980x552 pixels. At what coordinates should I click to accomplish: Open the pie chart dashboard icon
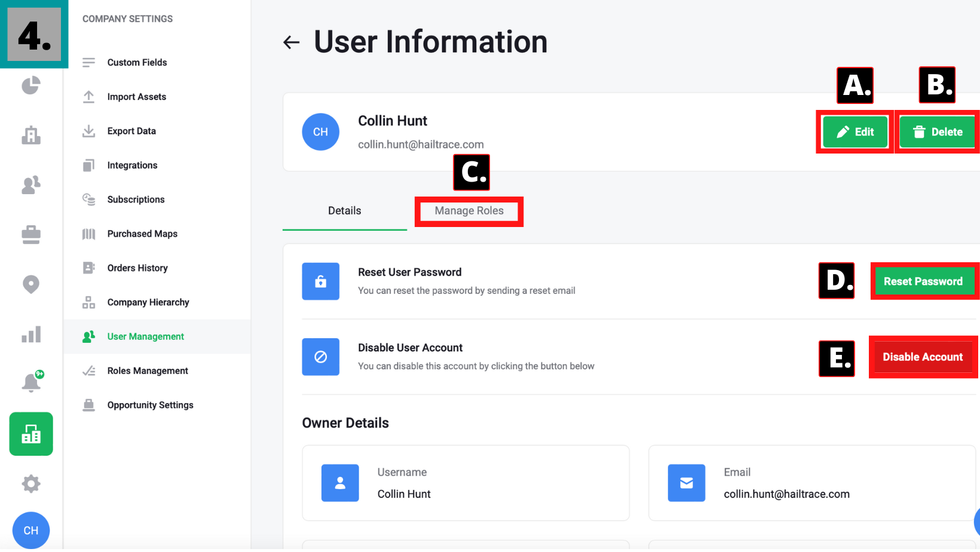click(x=31, y=85)
